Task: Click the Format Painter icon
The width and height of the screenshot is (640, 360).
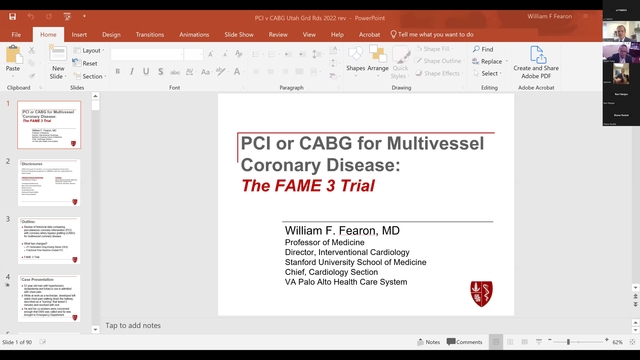Action: tap(31, 76)
